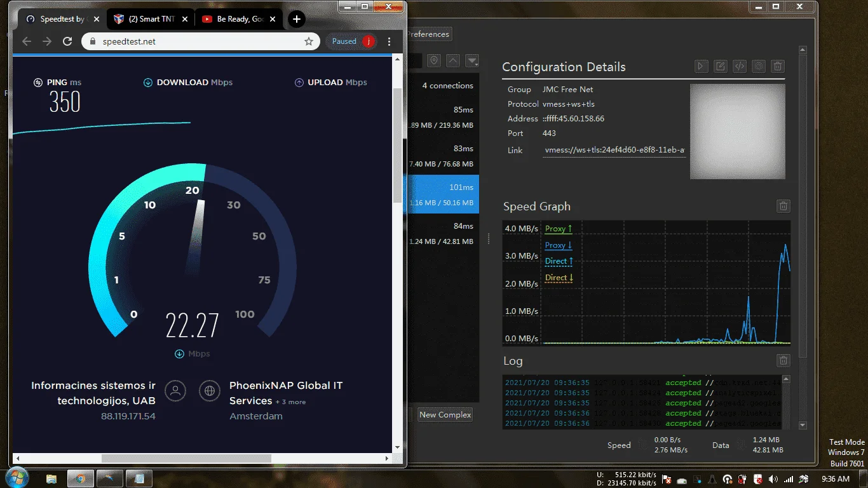The image size is (868, 488).
Task: Click the New Complex button
Action: 445,414
